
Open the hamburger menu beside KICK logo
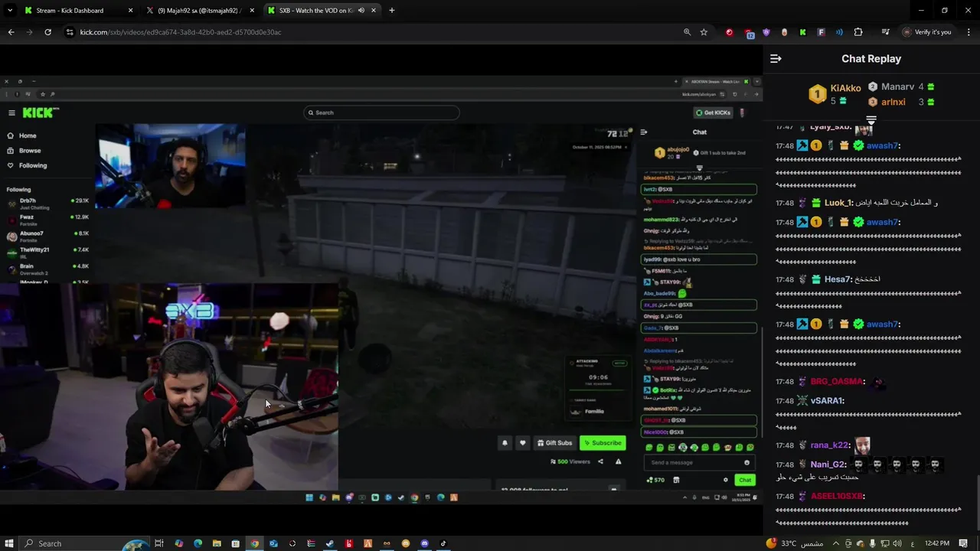click(11, 112)
